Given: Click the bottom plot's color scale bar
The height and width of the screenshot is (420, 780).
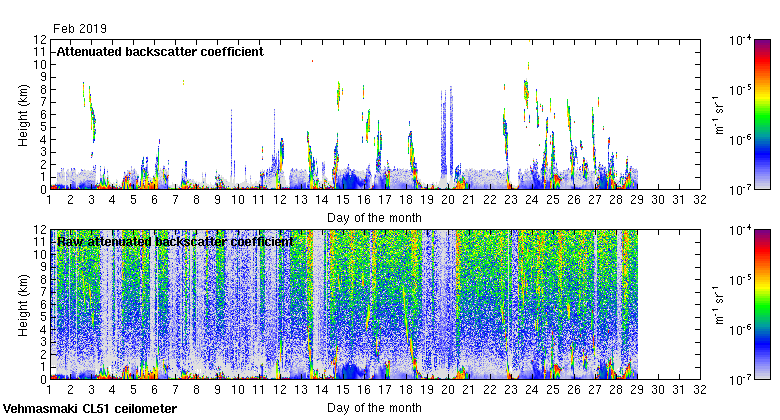Looking at the screenshot, I should (x=763, y=304).
